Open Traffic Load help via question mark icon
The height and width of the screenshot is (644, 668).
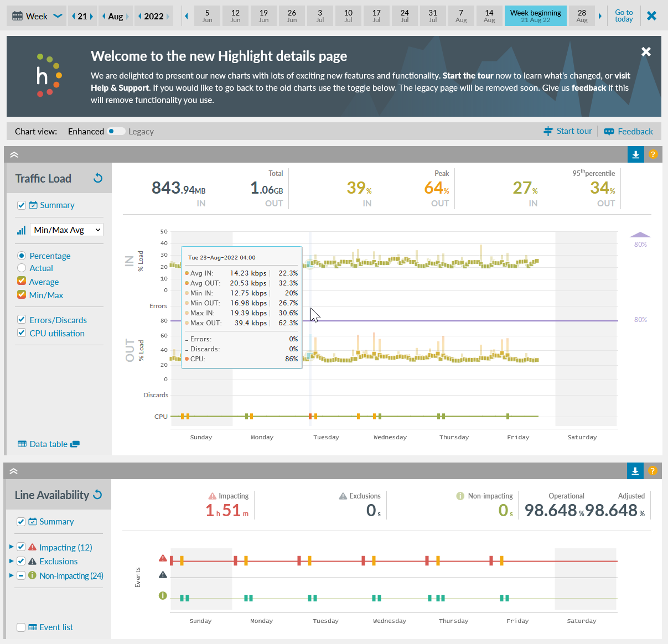653,155
